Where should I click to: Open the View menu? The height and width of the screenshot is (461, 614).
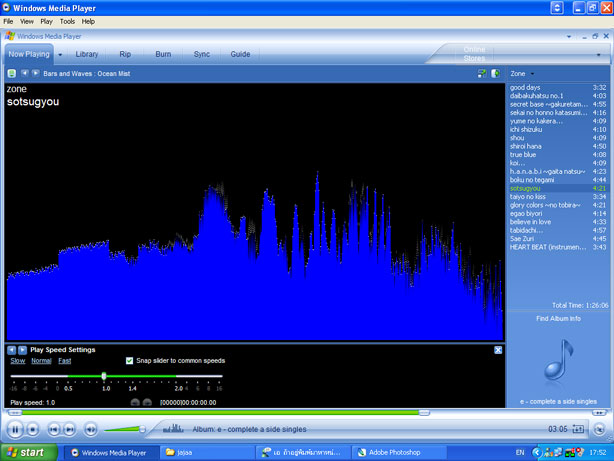(x=27, y=22)
